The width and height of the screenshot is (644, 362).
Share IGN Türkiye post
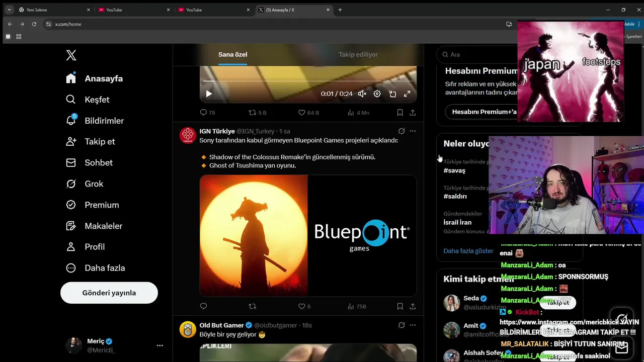click(x=413, y=306)
